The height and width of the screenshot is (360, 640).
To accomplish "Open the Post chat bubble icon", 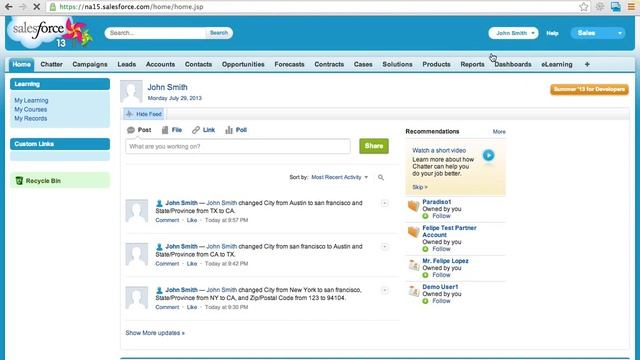I will (x=131, y=130).
